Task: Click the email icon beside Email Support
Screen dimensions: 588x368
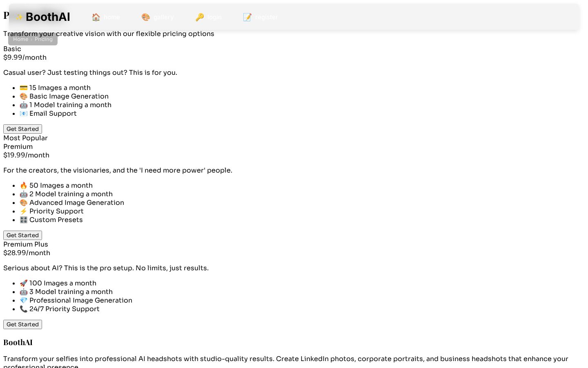Action: [24, 113]
